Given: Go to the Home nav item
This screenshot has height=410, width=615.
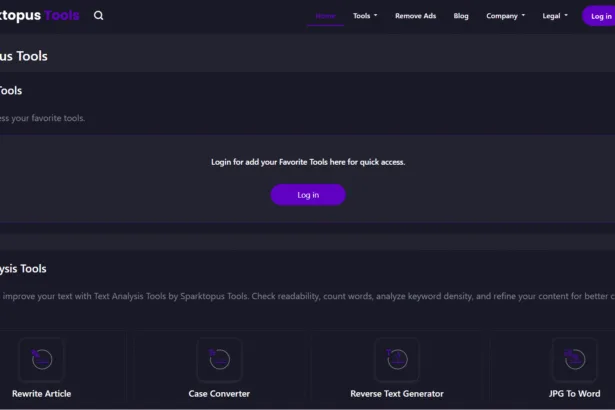Looking at the screenshot, I should coord(325,16).
